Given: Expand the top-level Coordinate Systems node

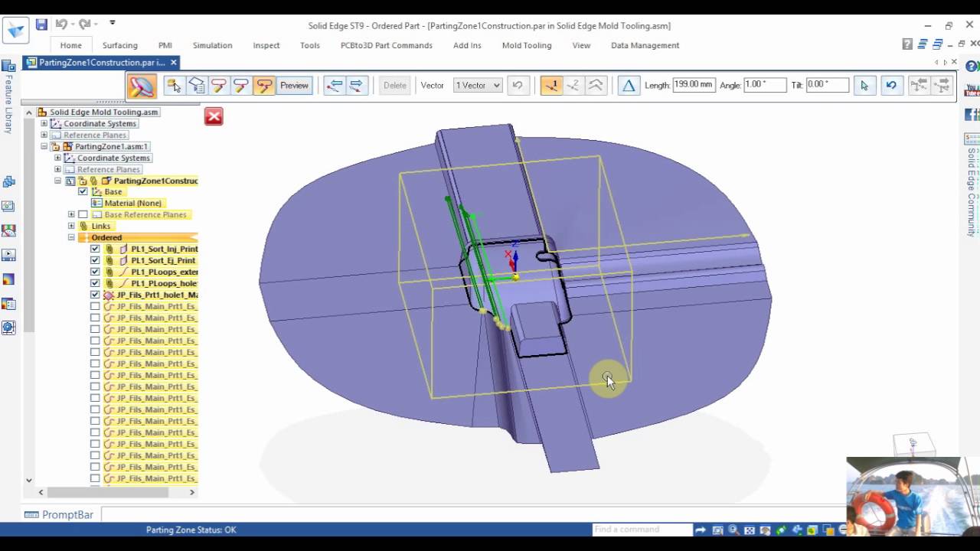Looking at the screenshot, I should tap(44, 123).
